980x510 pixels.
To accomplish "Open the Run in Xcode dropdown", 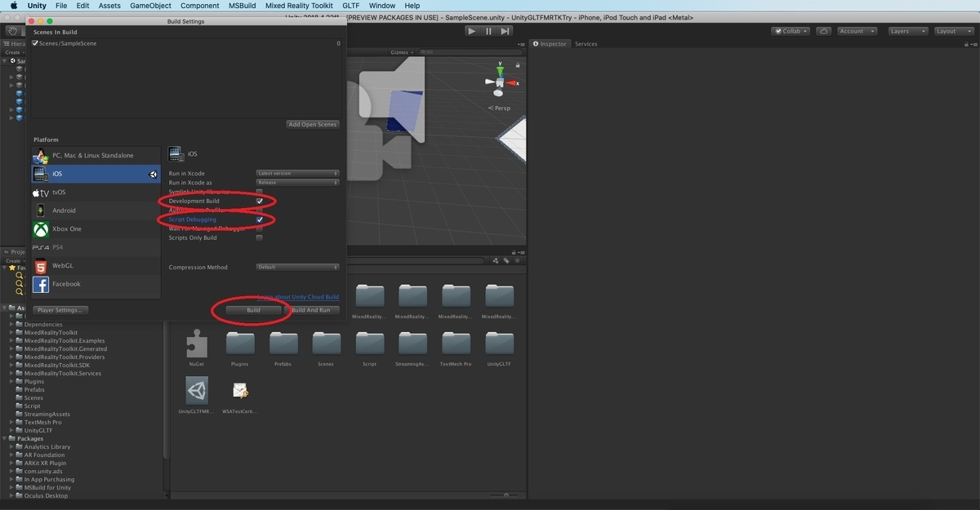I will [x=297, y=173].
